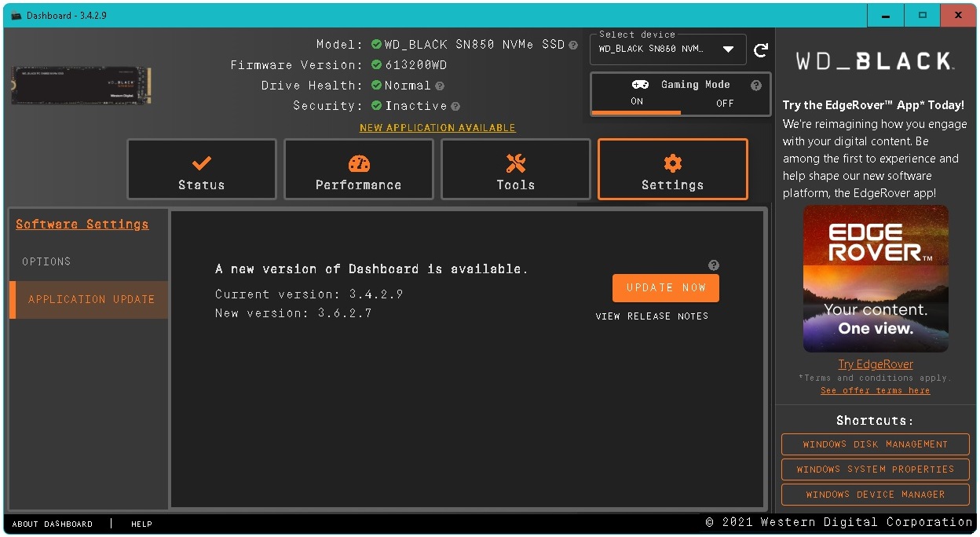Screen dimensions: 980x537
Task: Open See offer terms here link
Action: (876, 390)
